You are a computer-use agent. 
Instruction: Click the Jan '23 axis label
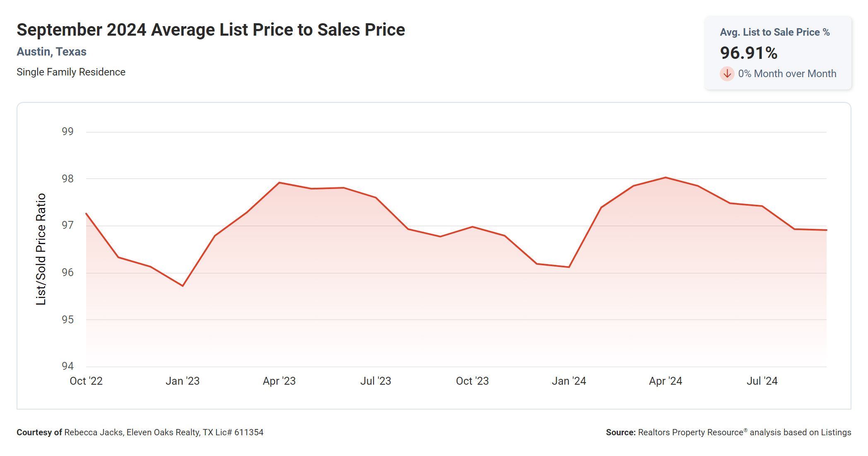(x=183, y=381)
